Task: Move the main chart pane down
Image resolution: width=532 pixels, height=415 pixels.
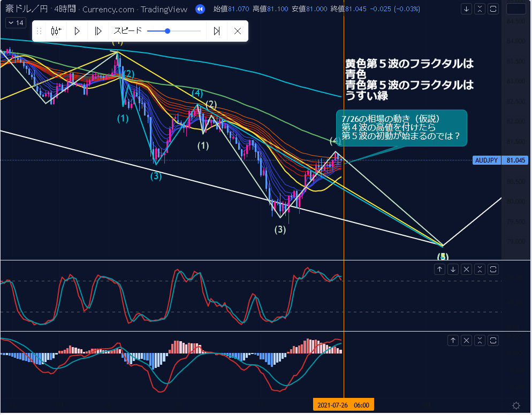Action: [x=467, y=9]
